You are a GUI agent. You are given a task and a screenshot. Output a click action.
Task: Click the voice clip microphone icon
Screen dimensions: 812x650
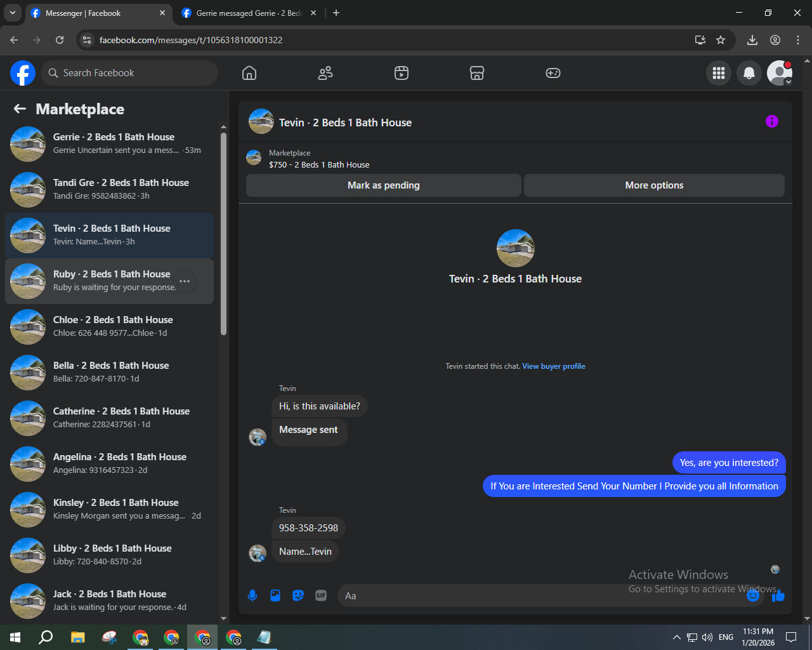click(252, 595)
